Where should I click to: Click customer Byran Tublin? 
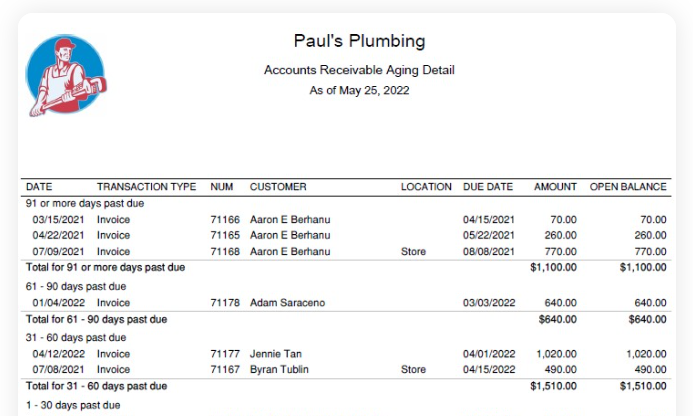(x=279, y=370)
